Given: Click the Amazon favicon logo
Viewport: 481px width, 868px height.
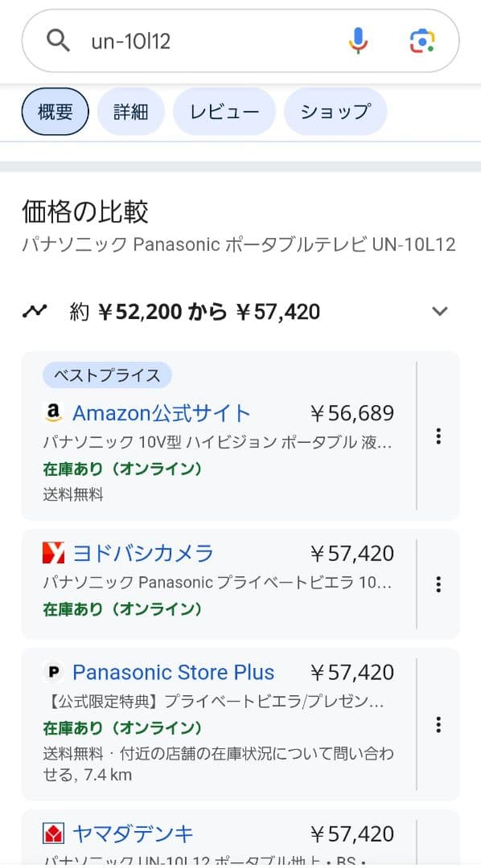Looking at the screenshot, I should (x=53, y=412).
